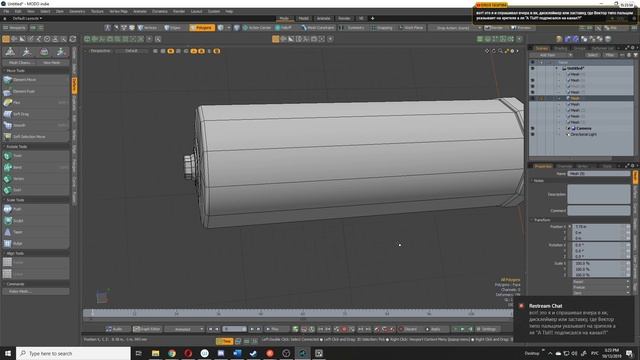Open the Add Item dropdown

tap(550, 55)
